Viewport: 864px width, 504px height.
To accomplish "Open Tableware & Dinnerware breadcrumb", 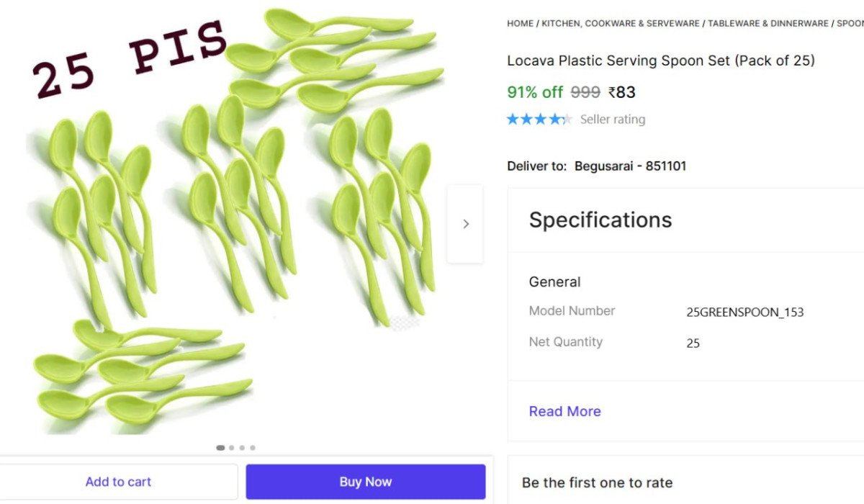I will coord(768,24).
